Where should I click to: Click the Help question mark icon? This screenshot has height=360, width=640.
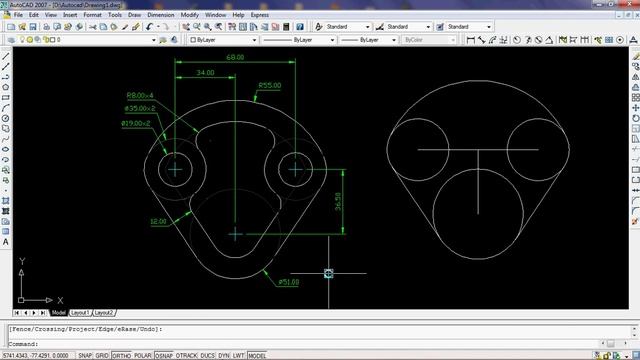coord(300,27)
